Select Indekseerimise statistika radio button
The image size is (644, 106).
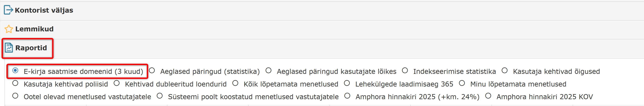pos(405,71)
